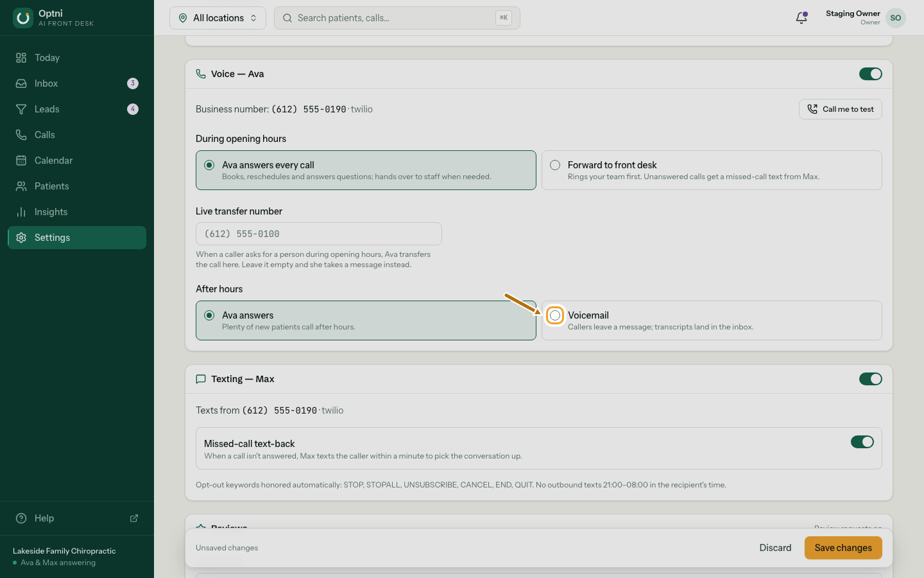Click the Insights bar chart icon
Viewport: 924px width, 578px height.
coord(21,212)
